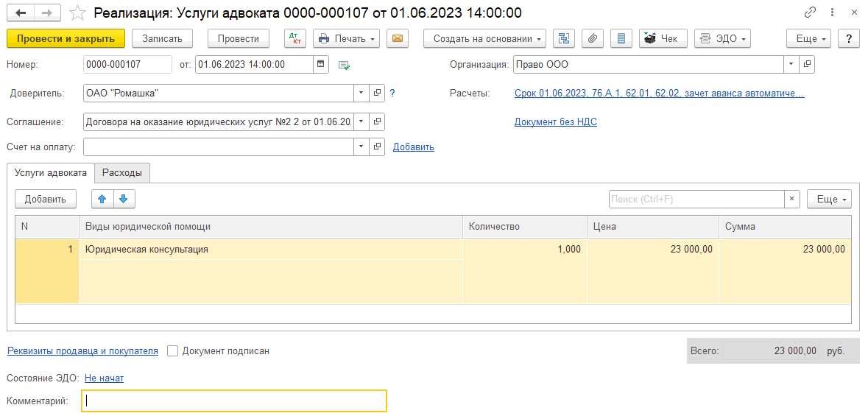Expand the Печать dropdown menu
Screen dimensions: 868x416
pyautogui.click(x=346, y=38)
